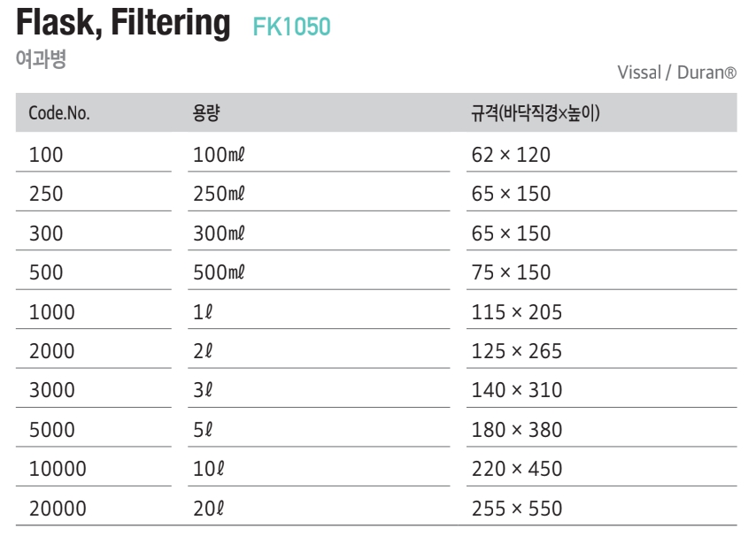
Task: Select the 10ℓ capacity cell
Action: [x=208, y=469]
